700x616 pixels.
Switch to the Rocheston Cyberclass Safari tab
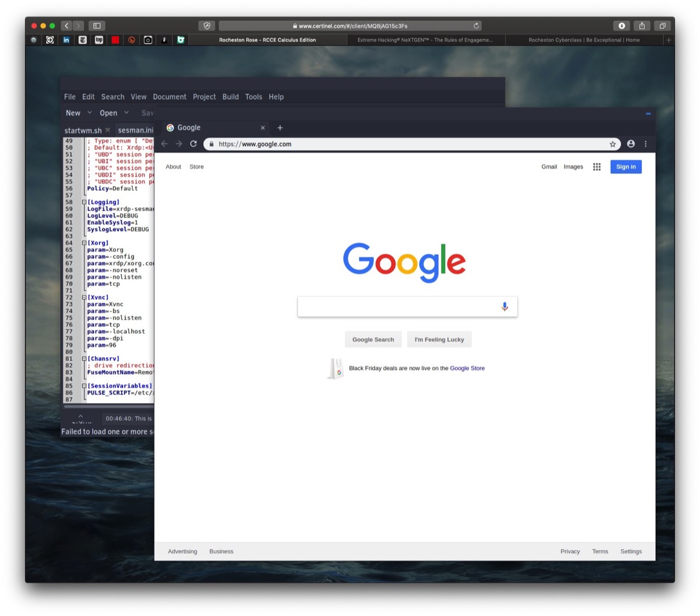(584, 40)
